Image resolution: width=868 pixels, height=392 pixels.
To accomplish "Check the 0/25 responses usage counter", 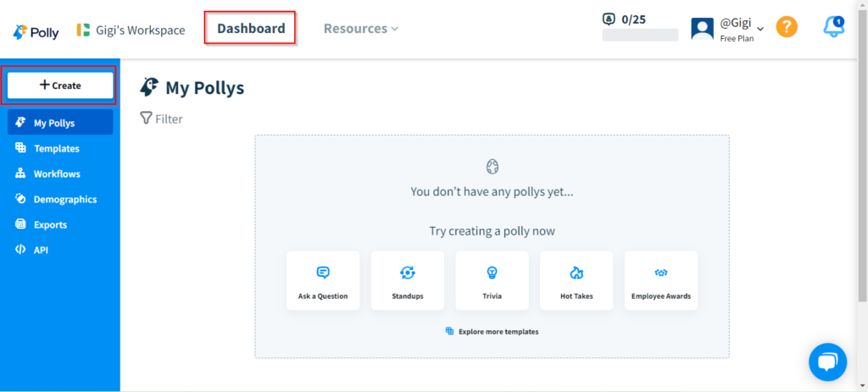I will point(633,19).
